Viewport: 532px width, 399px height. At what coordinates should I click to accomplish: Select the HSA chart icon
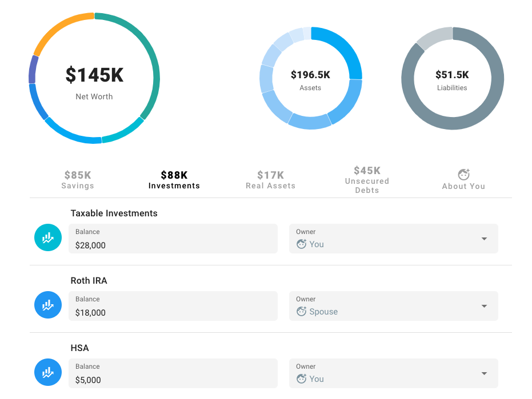[x=47, y=372]
